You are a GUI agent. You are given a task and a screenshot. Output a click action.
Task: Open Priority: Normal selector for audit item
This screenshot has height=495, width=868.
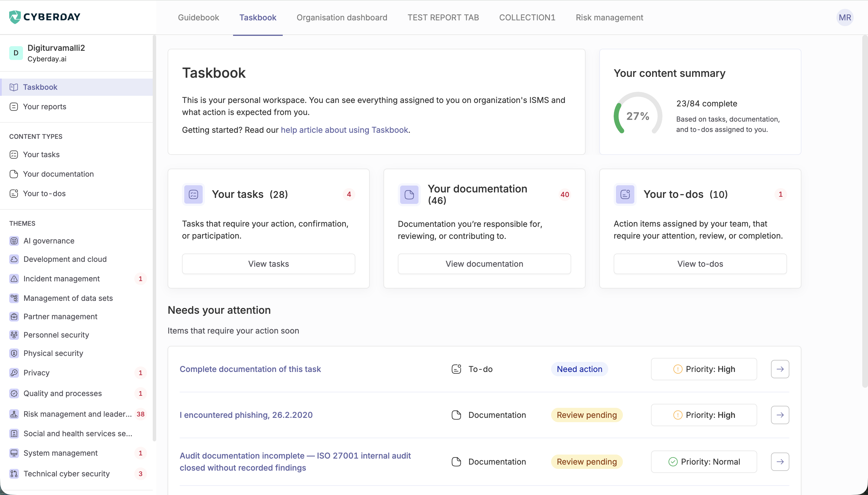pos(704,462)
